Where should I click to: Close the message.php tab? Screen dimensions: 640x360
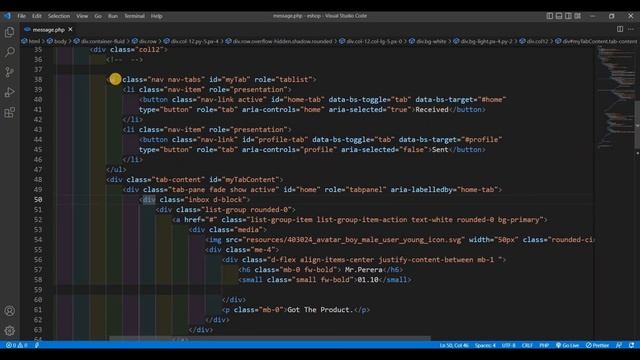pos(70,29)
